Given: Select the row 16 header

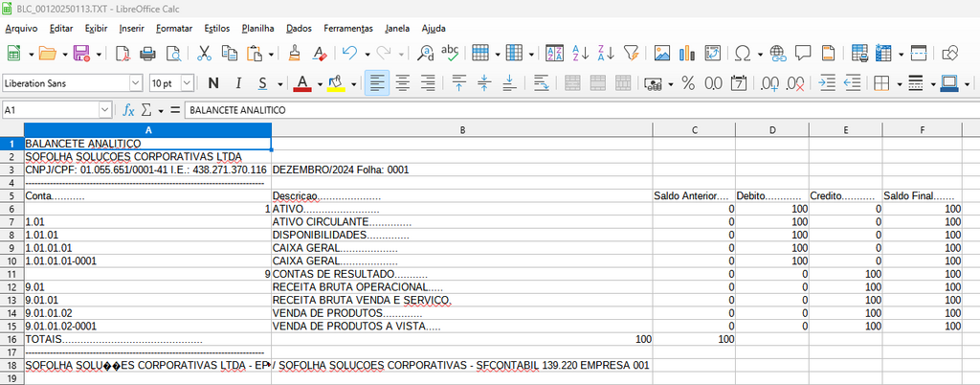Looking at the screenshot, I should pyautogui.click(x=11, y=339).
